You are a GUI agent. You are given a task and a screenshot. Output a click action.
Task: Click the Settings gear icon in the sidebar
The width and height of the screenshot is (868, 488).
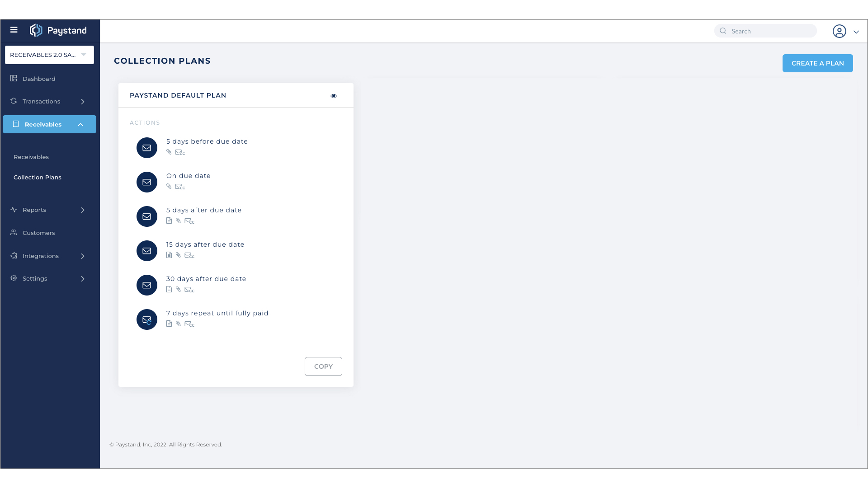(x=14, y=278)
